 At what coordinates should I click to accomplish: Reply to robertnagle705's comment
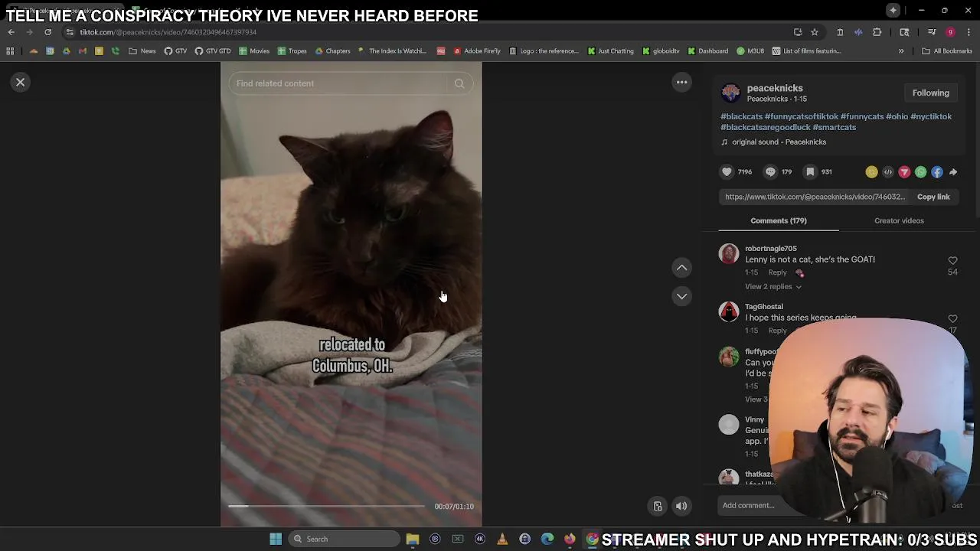tap(777, 272)
